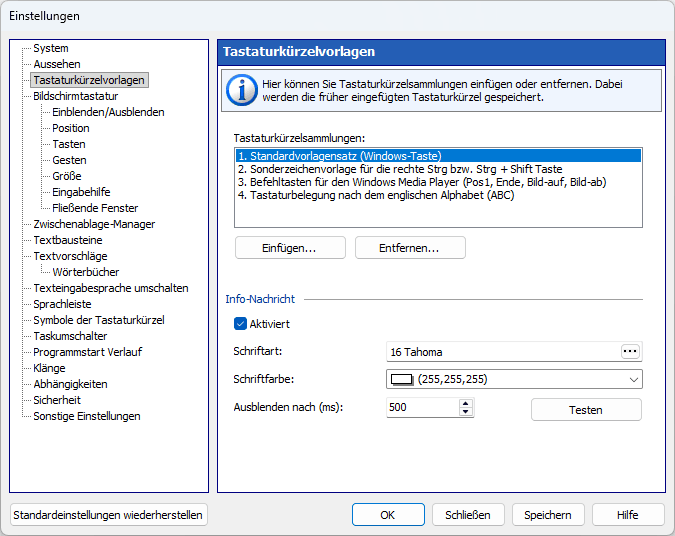675x536 pixels.
Task: Click the Einfügen... button
Action: coord(290,248)
